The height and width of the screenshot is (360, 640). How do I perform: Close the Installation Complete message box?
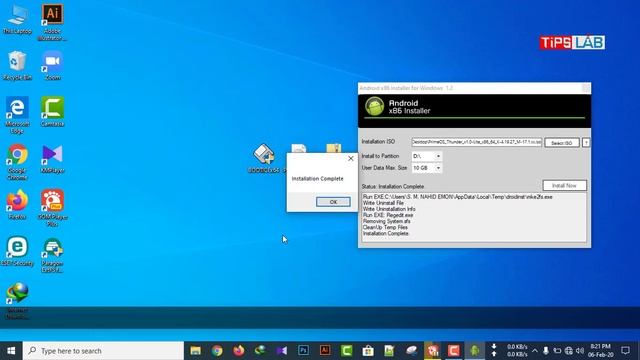point(351,158)
